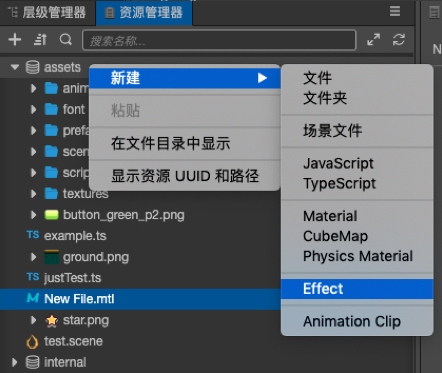Click the button_green_p2.png thumbnail icon
The image size is (442, 373).
[51, 215]
